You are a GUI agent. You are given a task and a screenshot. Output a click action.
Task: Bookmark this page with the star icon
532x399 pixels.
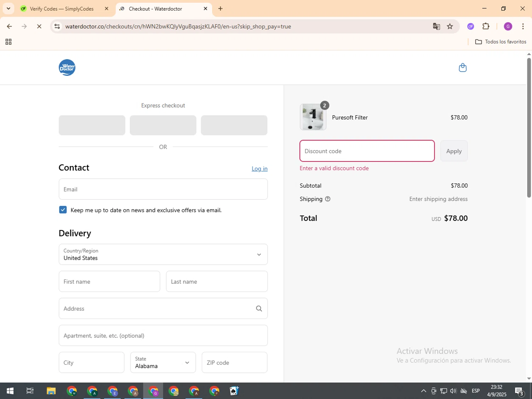450,26
